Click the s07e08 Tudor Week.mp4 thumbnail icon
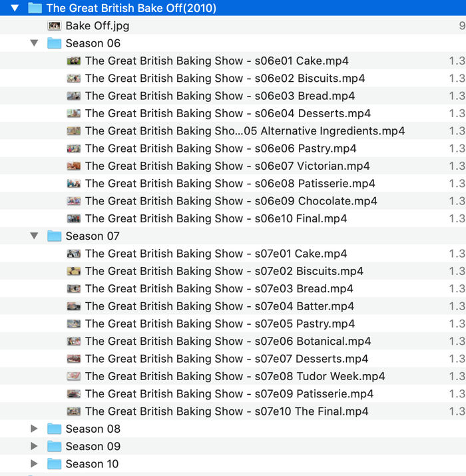Image resolution: width=466 pixels, height=476 pixels. tap(74, 376)
